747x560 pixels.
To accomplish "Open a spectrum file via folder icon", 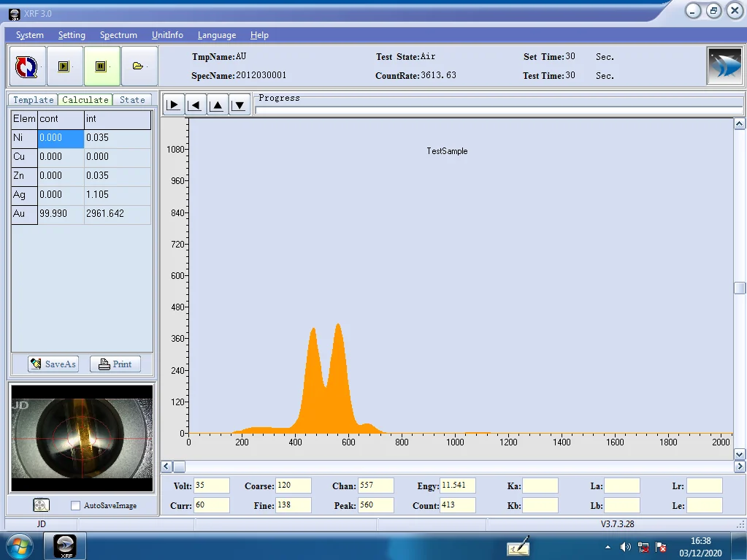I will [x=139, y=66].
